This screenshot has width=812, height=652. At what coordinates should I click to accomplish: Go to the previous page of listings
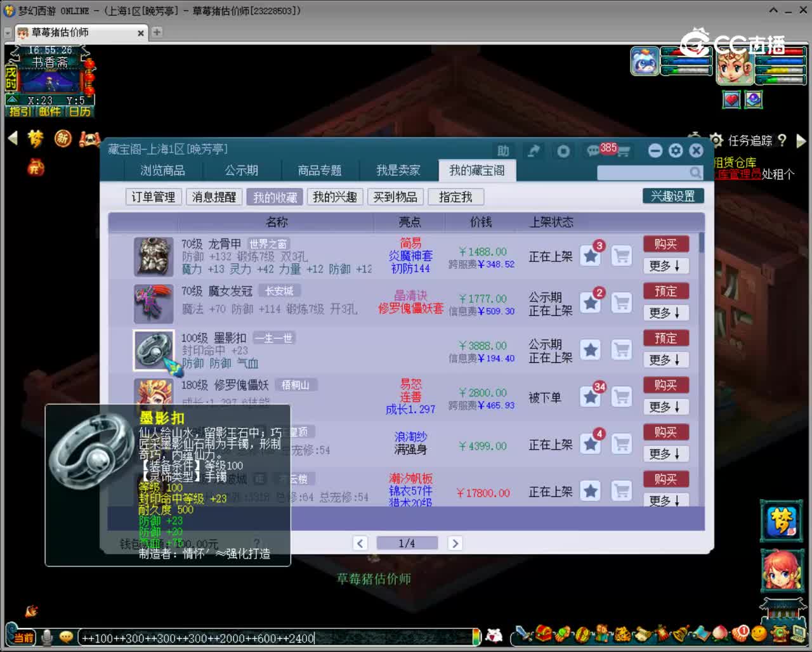click(x=360, y=543)
